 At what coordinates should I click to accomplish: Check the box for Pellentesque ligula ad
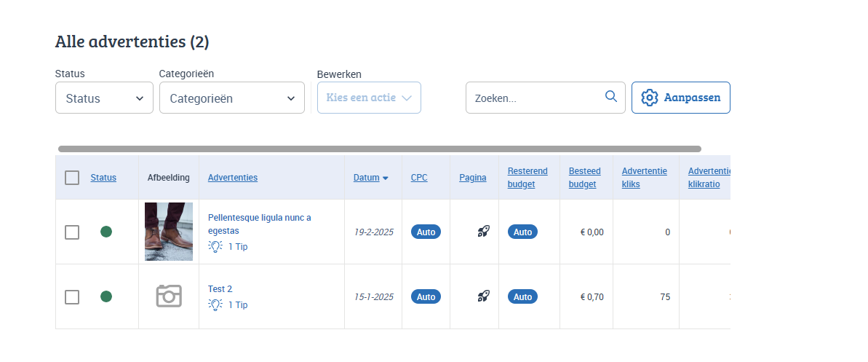[x=72, y=232]
